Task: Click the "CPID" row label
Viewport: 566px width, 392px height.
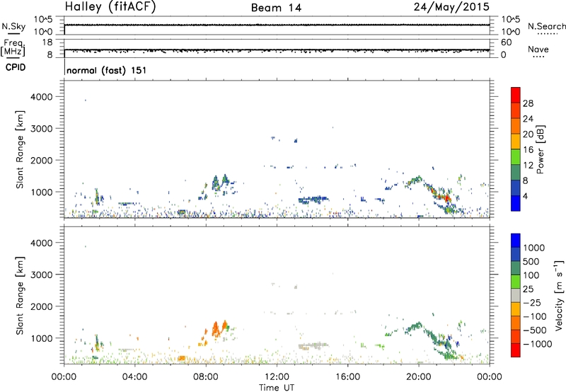Action: 16,67
